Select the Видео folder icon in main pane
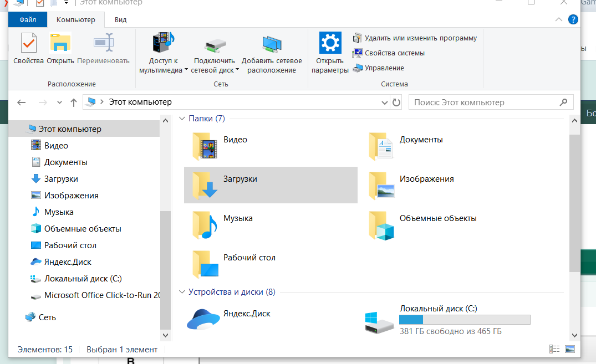This screenshot has width=596, height=364. [205, 146]
